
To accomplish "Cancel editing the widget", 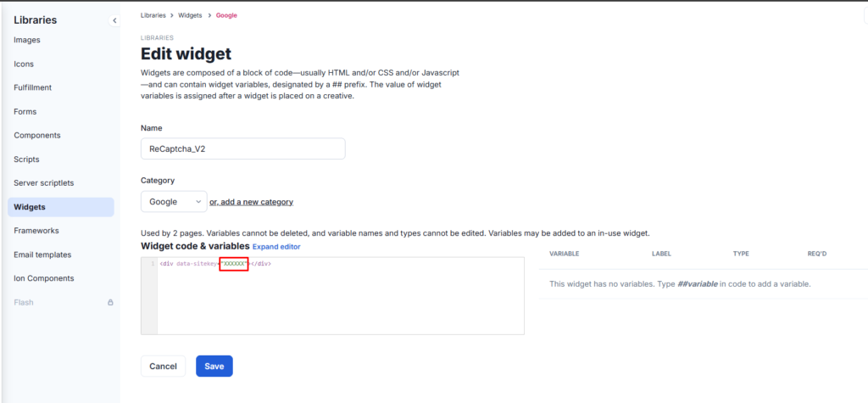I will tap(164, 366).
